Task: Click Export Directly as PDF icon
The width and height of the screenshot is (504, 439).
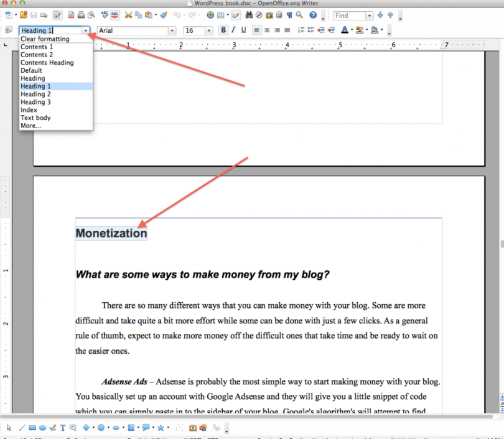Action: [x=71, y=15]
